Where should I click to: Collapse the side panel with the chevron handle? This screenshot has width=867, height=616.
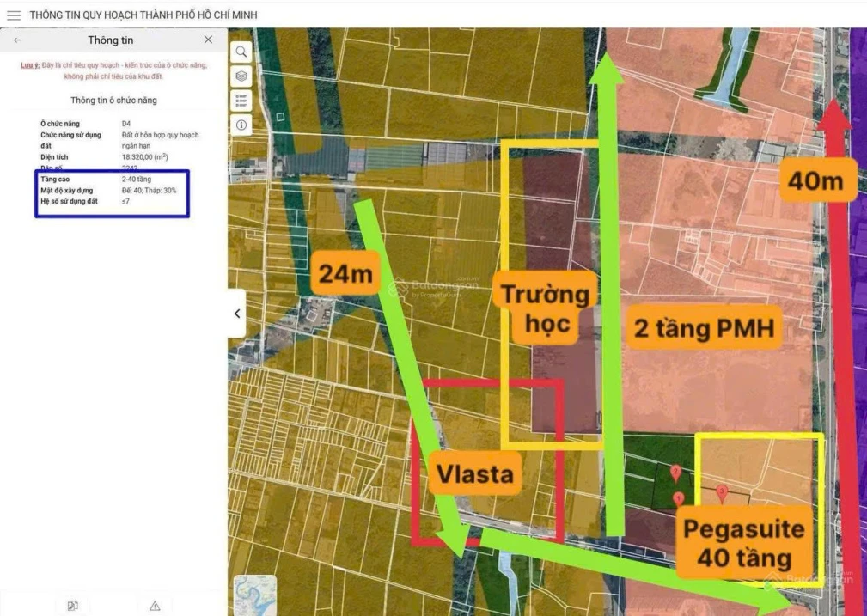pyautogui.click(x=236, y=314)
